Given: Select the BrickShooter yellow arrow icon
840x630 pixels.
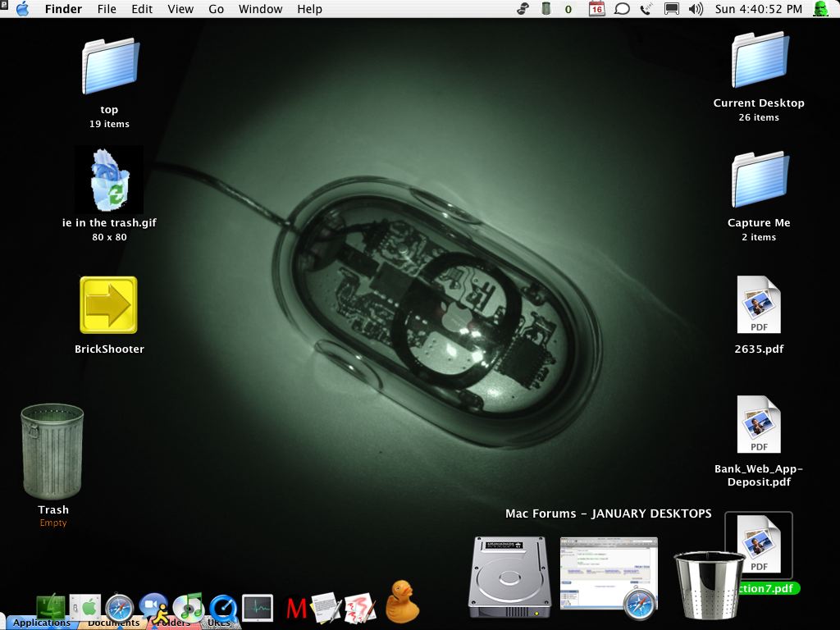Looking at the screenshot, I should click(109, 305).
